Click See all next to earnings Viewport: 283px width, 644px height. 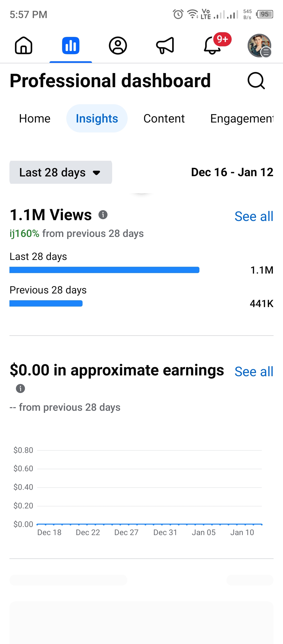[x=254, y=372]
